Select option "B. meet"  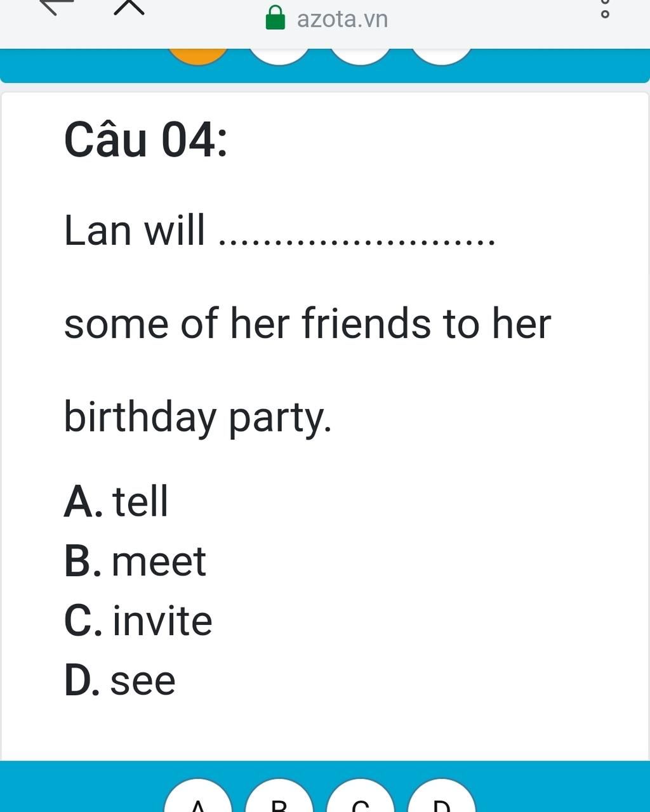tap(135, 561)
